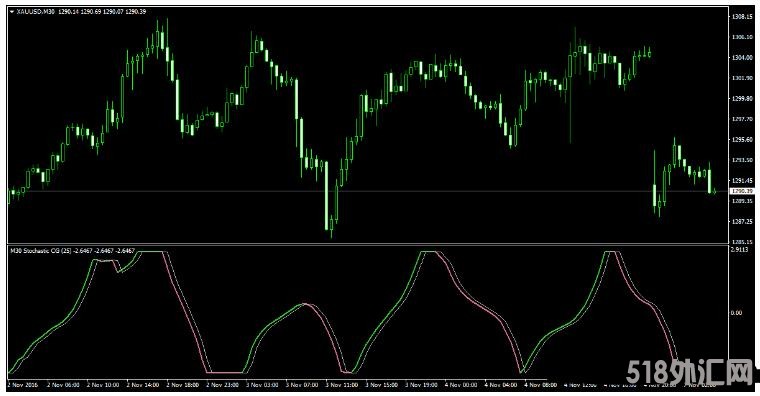
Task: Click the 3 Nov 03:00 time label
Action: 262,385
